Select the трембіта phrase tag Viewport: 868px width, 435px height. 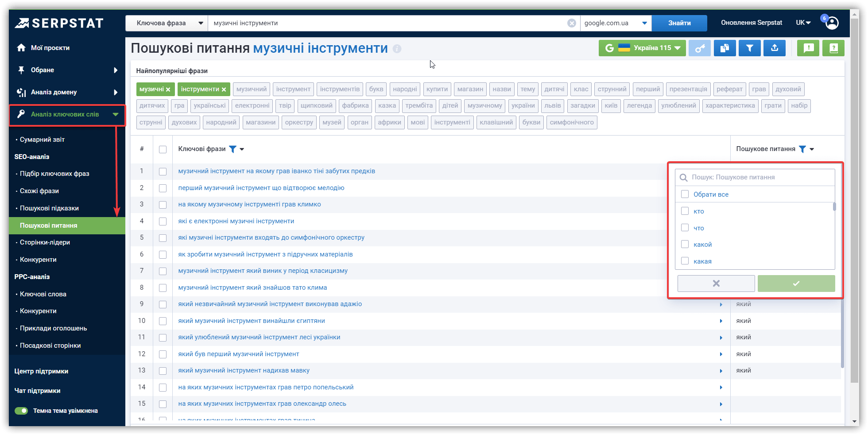click(419, 106)
